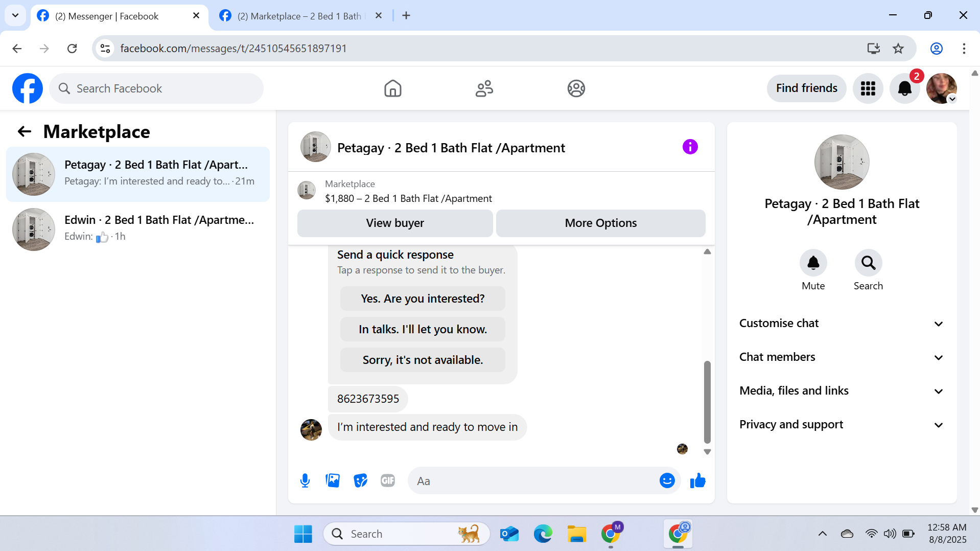Choose a sticker icon in composer
Screen dimensions: 980x551
[360, 480]
